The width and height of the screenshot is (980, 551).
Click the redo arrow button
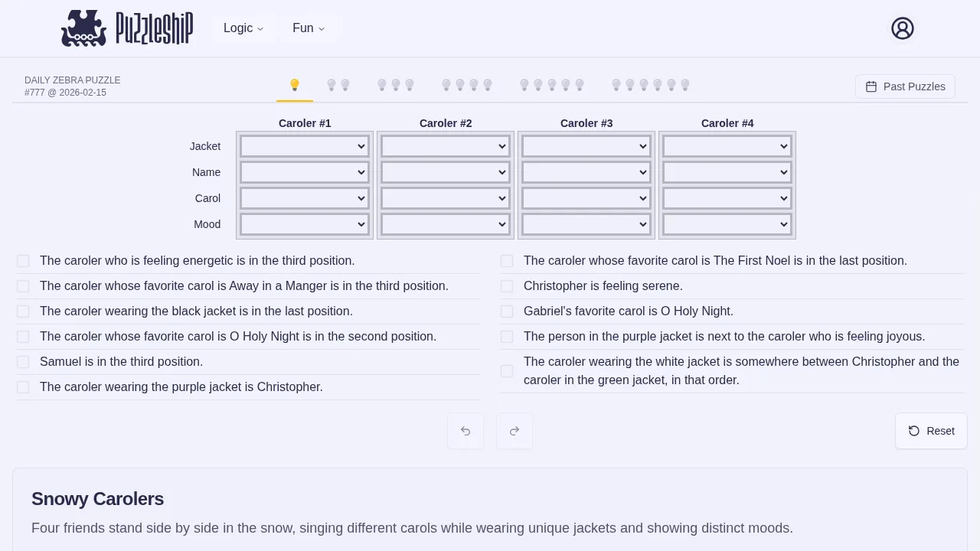coord(514,431)
